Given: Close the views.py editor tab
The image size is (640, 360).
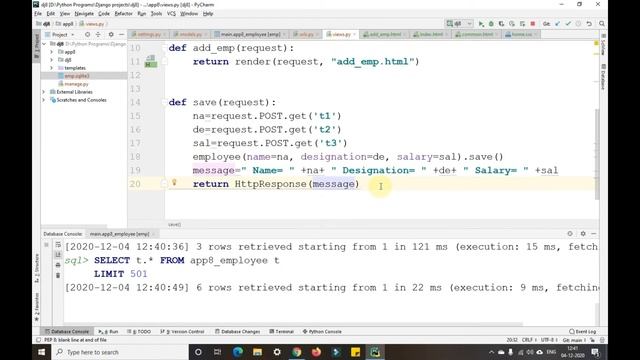Looking at the screenshot, I should tap(354, 34).
